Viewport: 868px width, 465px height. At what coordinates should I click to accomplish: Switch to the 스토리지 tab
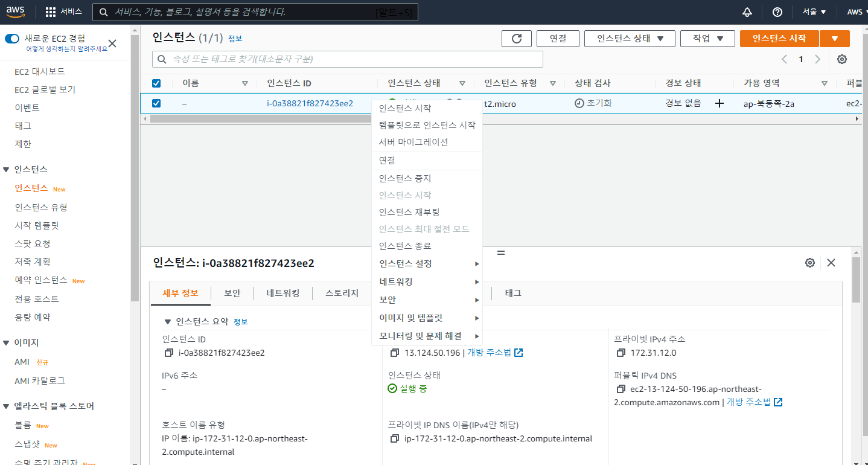pyautogui.click(x=342, y=293)
